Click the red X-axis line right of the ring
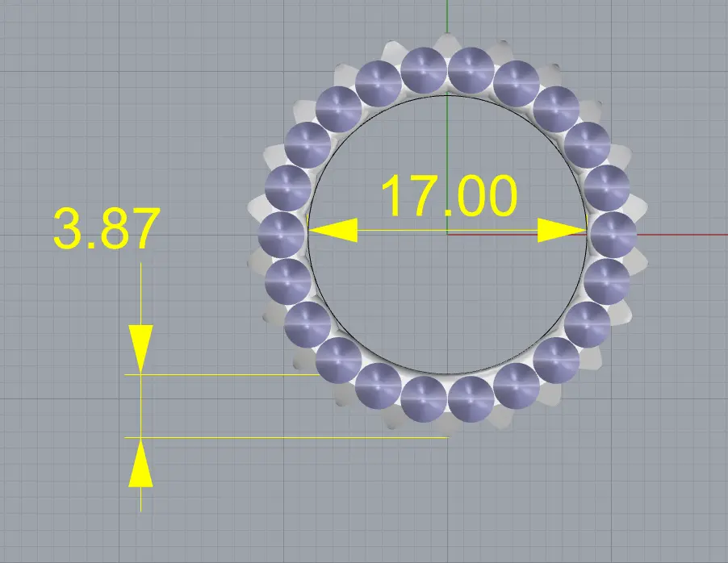This screenshot has height=563, width=728. coord(686,235)
